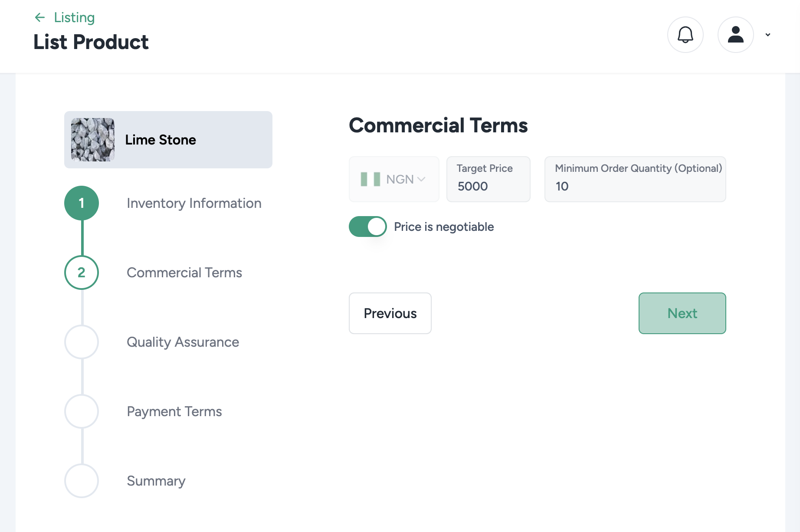Select step 1 circle icon
The image size is (800, 532).
click(x=82, y=203)
